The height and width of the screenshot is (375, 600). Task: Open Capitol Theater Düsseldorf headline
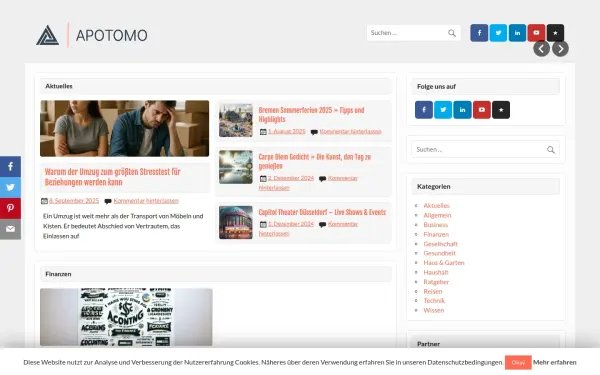tap(322, 212)
